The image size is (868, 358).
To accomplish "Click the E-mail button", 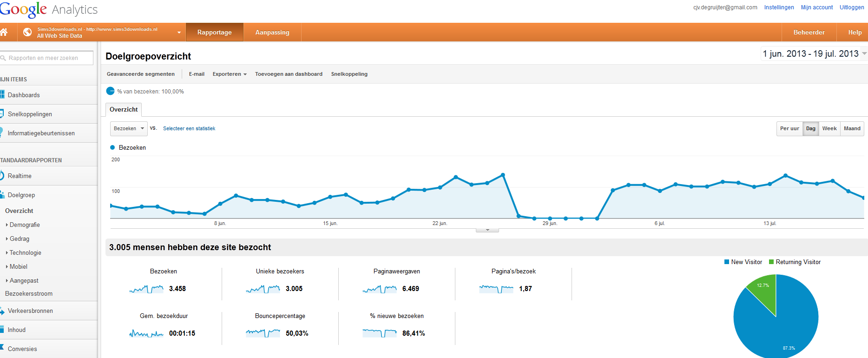I will 197,74.
